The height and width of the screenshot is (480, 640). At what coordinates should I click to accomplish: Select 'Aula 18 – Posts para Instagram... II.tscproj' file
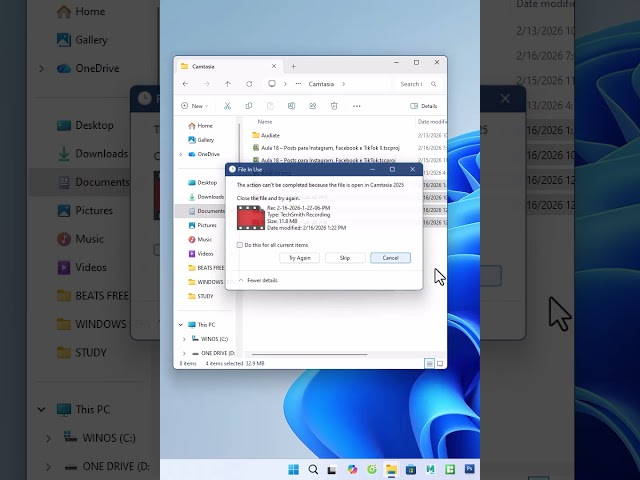(x=326, y=148)
